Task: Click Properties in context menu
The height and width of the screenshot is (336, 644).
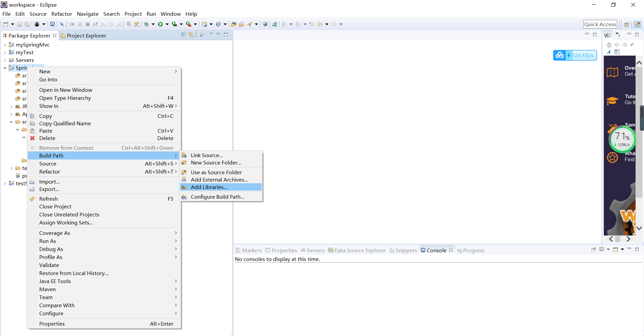Action: pos(104,324)
